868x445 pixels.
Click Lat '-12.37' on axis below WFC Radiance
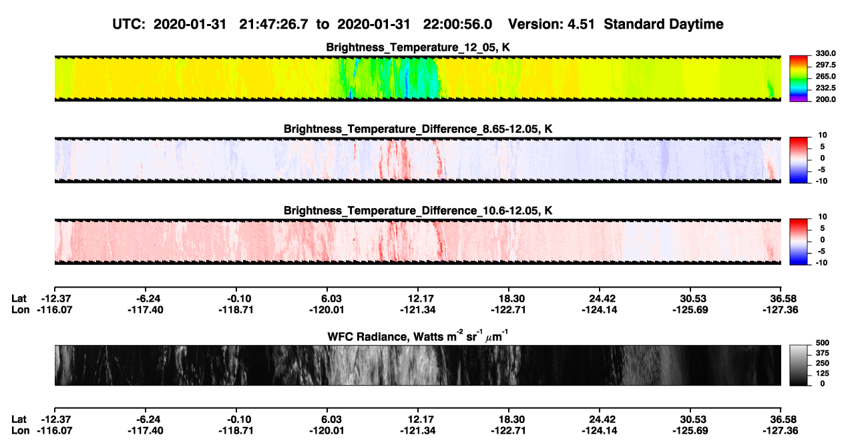click(55, 419)
